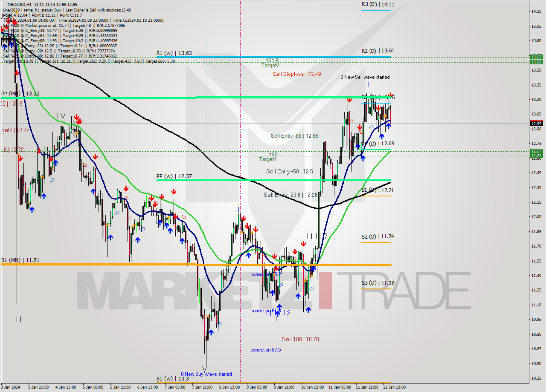
Task: Click the '12 Jan 13:00' time axis label
Action: (x=394, y=387)
